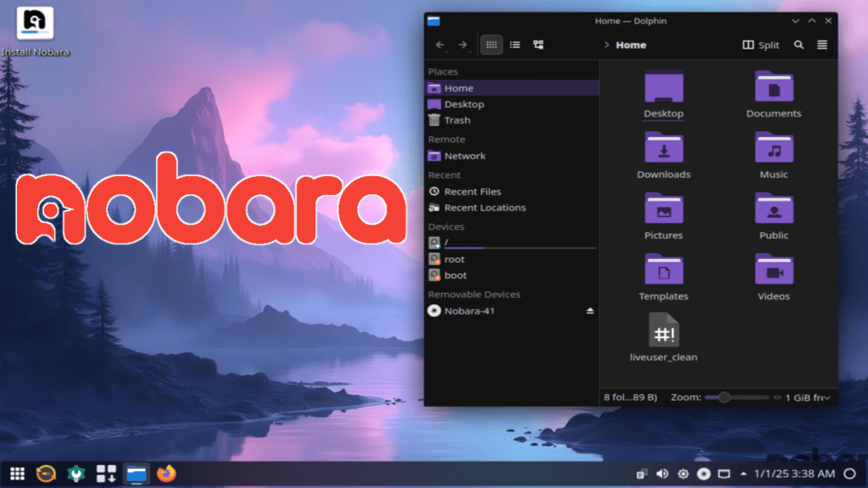Open the green wrench gear app in taskbar
The width and height of the screenshot is (868, 488).
pyautogui.click(x=76, y=474)
